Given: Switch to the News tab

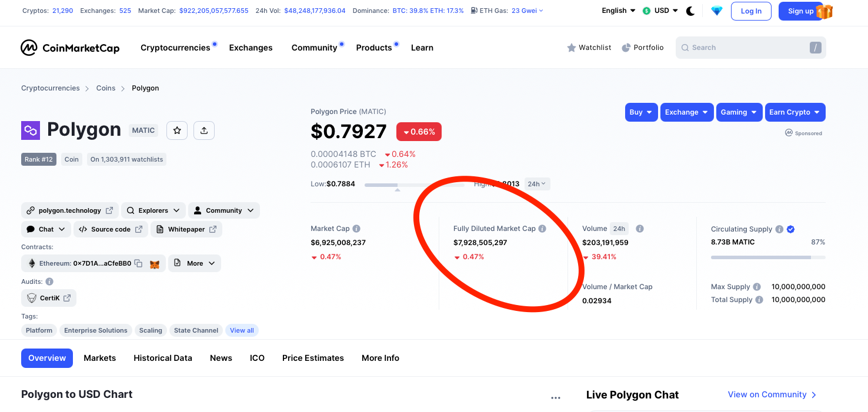Looking at the screenshot, I should 221,358.
